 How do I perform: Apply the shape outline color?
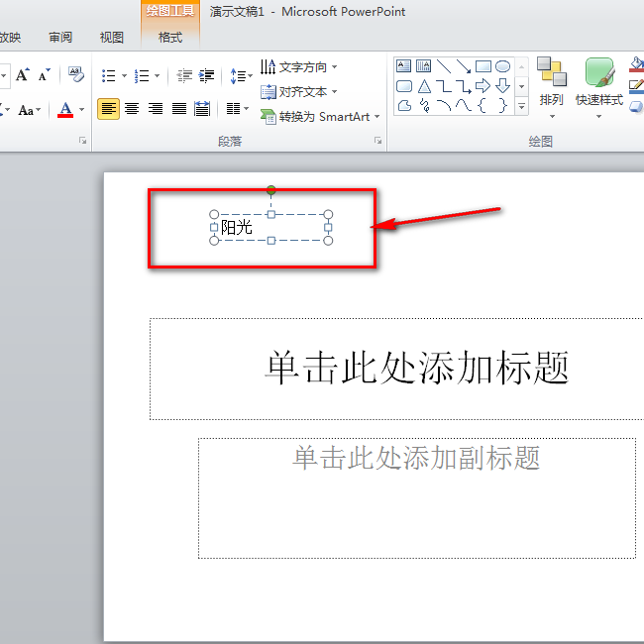636,86
